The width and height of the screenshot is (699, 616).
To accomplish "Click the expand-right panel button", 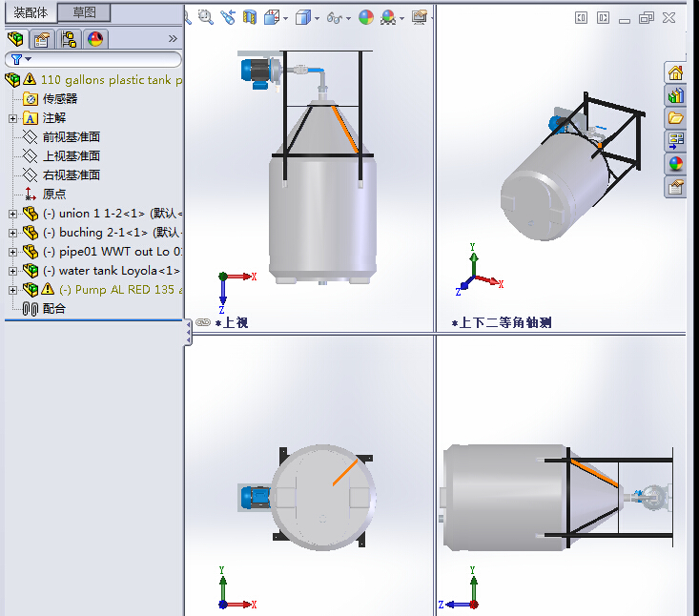I will [603, 18].
